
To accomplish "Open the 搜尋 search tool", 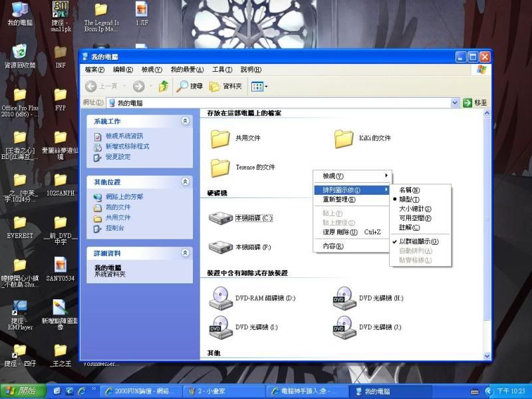I will (x=190, y=86).
